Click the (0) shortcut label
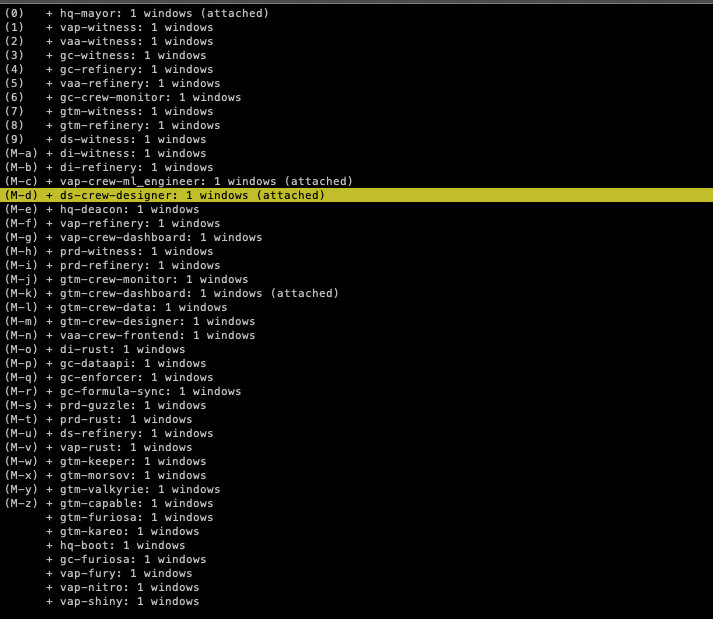The image size is (713, 619). click(14, 14)
